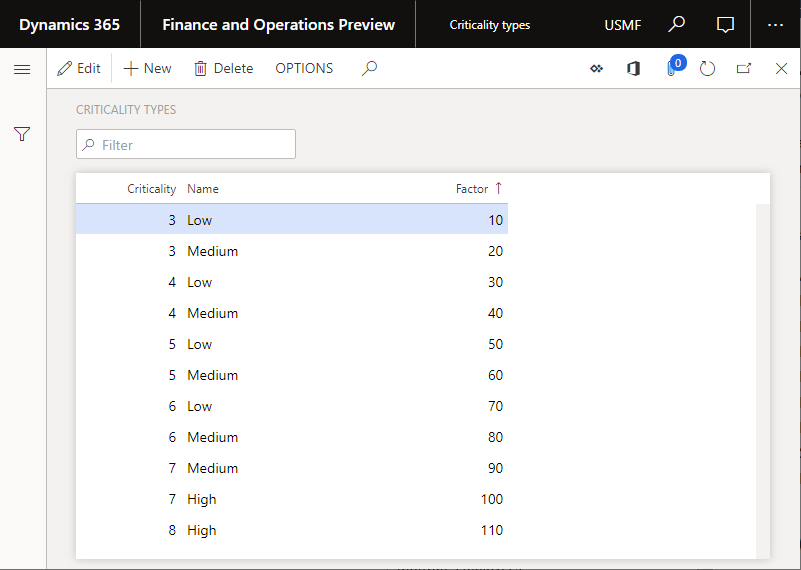Select the row with Factor 10

[292, 220]
